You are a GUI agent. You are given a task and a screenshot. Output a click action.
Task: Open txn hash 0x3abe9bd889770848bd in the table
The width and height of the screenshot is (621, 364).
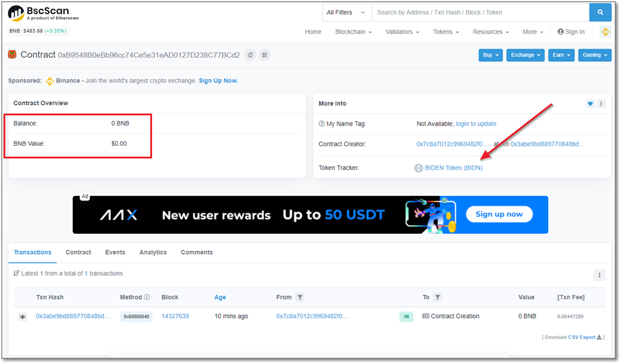tap(73, 316)
